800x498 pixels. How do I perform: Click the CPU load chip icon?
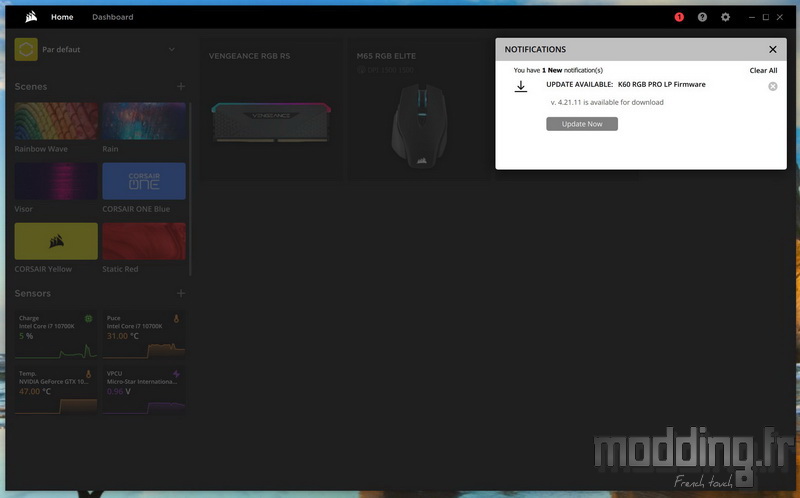point(88,318)
